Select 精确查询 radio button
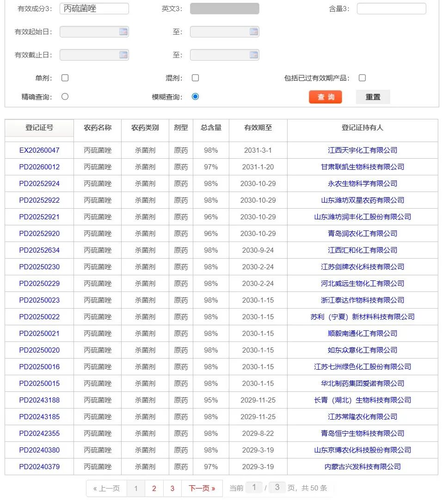 (65, 96)
